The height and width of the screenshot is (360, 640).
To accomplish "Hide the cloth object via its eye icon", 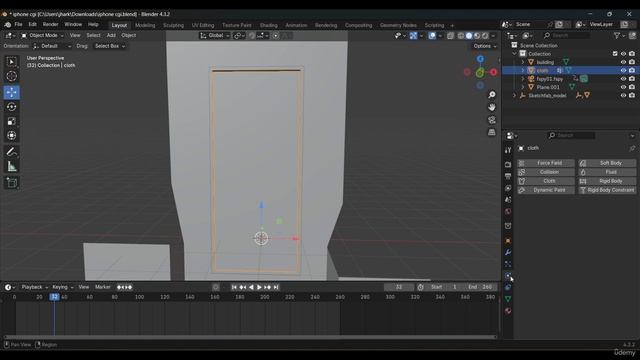I will [623, 70].
